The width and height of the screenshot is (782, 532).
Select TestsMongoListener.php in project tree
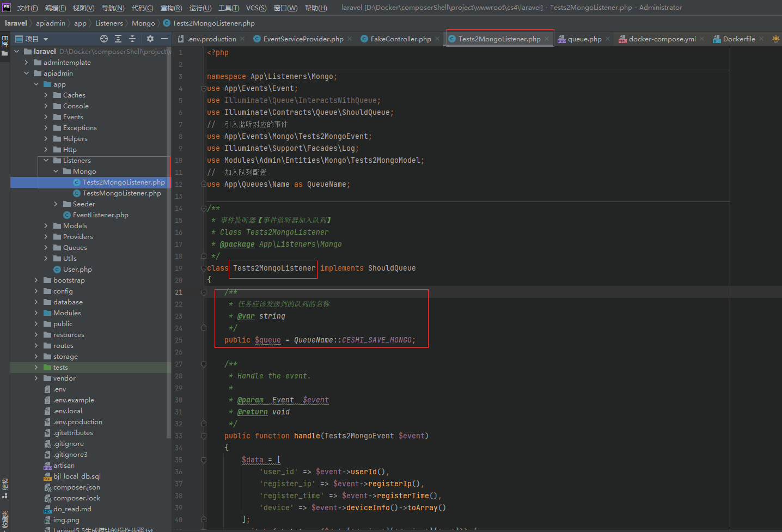point(121,193)
